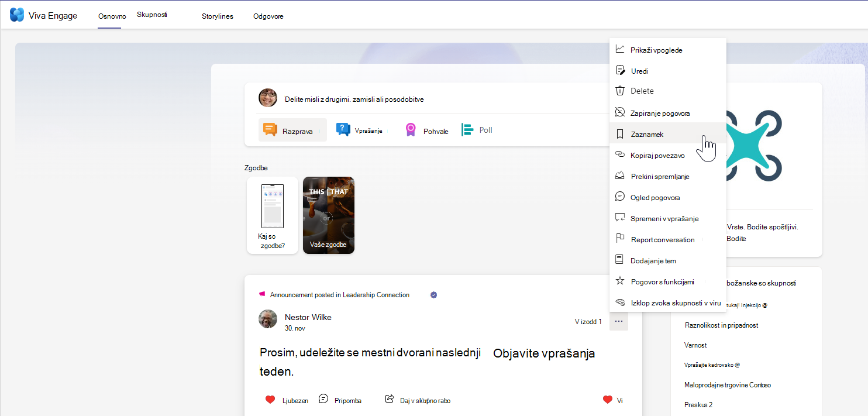This screenshot has height=416, width=868.
Task: Click the edit pencil icon beside Uredi
Action: (621, 70)
